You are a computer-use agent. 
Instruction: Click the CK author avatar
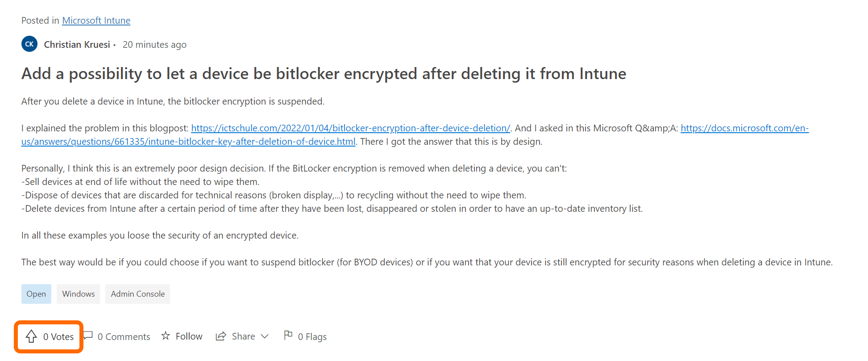tap(29, 44)
